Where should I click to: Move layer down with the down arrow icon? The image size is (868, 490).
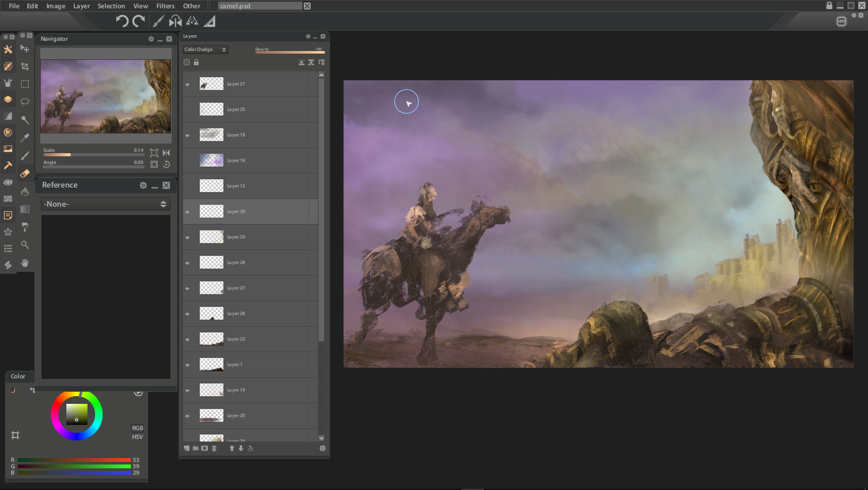(241, 449)
